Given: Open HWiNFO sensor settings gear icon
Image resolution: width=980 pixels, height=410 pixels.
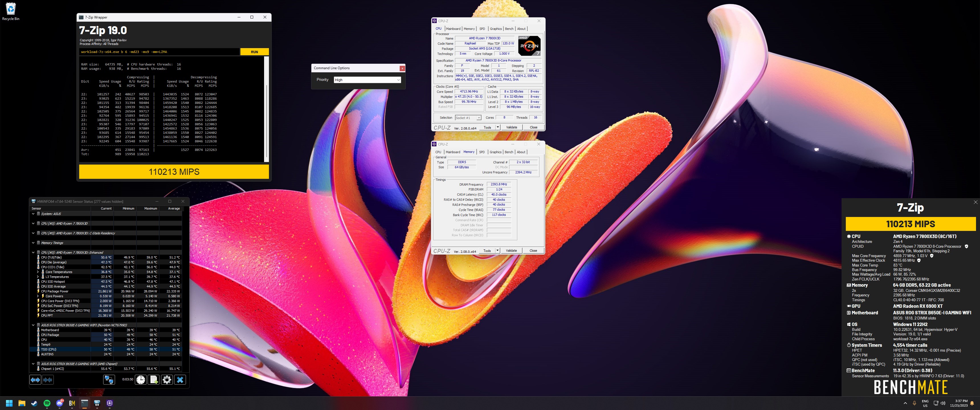Looking at the screenshot, I should coord(167,380).
